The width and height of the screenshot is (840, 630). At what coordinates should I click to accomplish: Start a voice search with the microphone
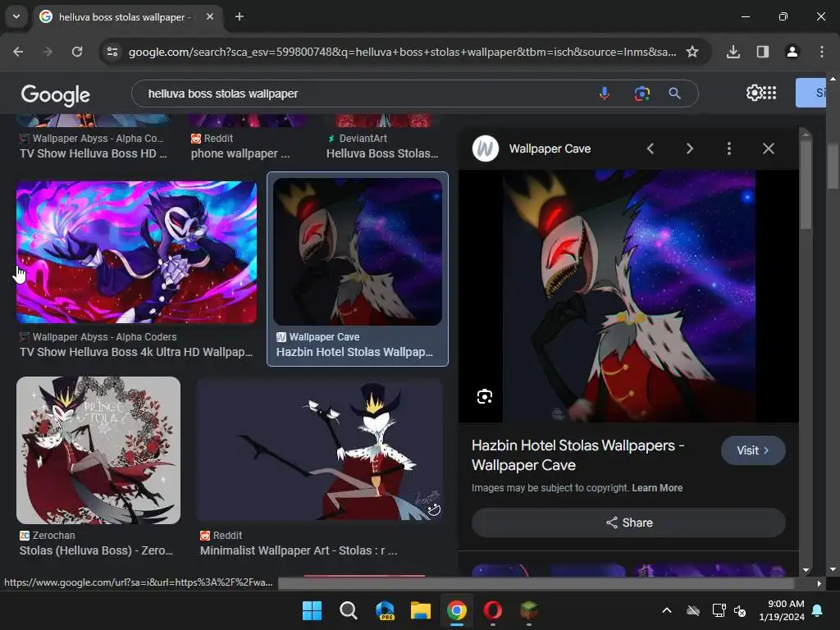(605, 94)
